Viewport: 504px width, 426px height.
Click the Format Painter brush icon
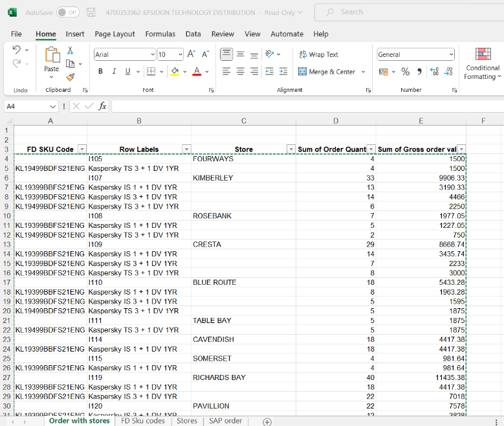70,77
